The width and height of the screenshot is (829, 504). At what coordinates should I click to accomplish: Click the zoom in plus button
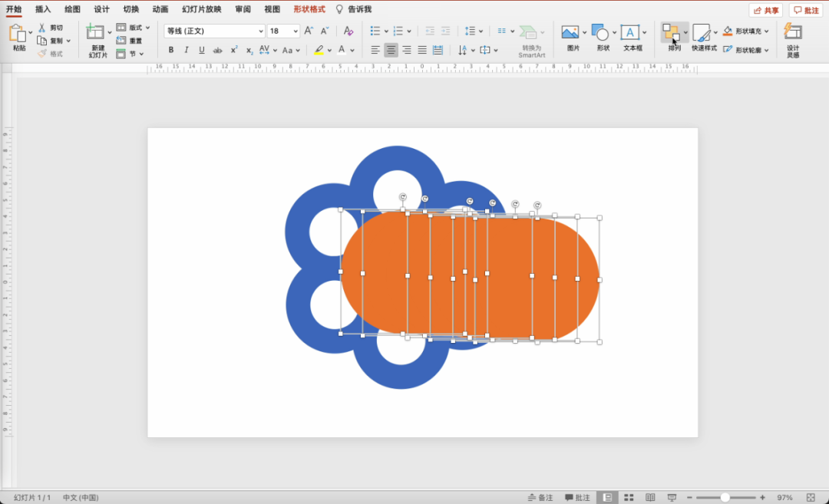pyautogui.click(x=762, y=498)
